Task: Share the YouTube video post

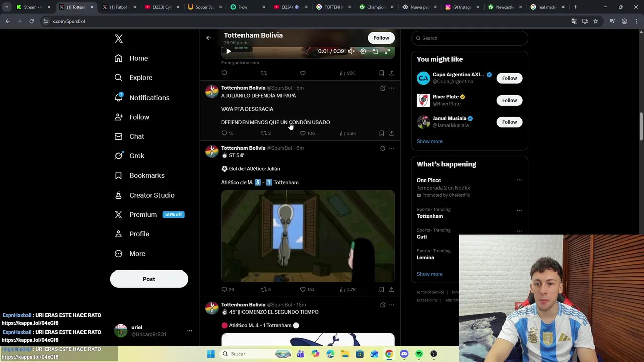Action: coord(392,73)
